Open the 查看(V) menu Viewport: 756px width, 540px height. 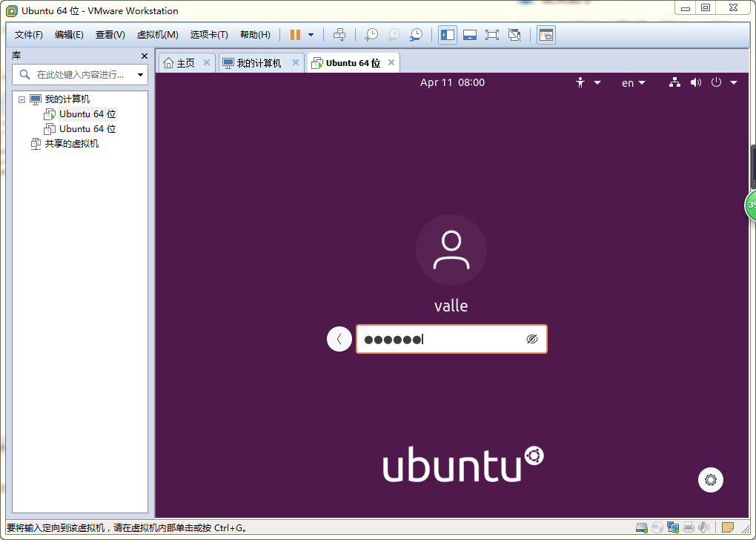click(110, 35)
